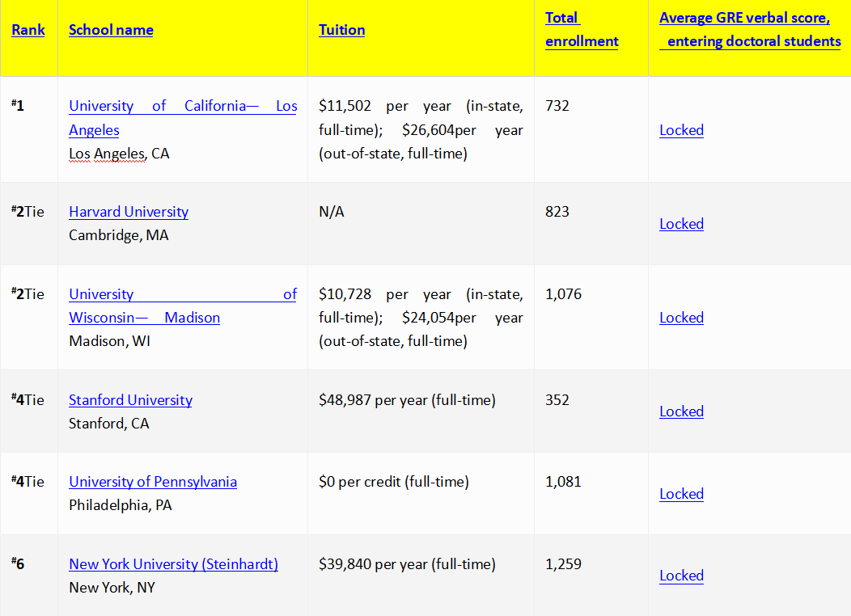The width and height of the screenshot is (851, 616).
Task: Click the enrollment value 732
Action: pyautogui.click(x=557, y=106)
